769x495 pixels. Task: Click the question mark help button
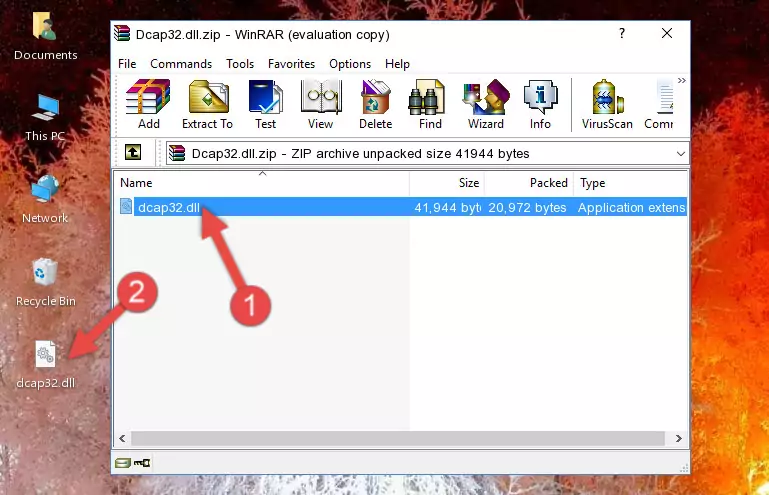point(622,33)
